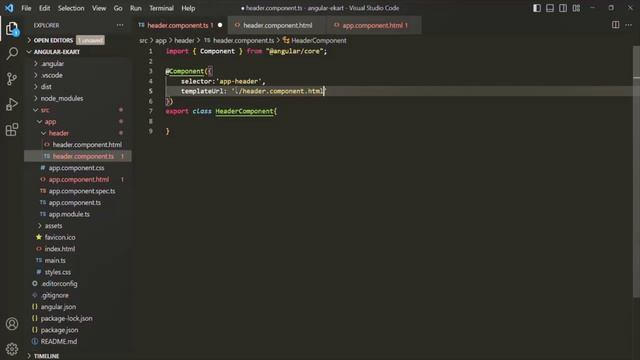The width and height of the screenshot is (640, 360).
Task: Open index.html file
Action: click(x=60, y=249)
